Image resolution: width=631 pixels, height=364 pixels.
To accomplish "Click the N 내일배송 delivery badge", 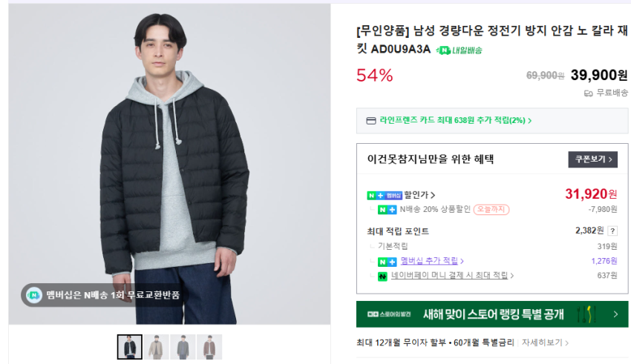I will [x=460, y=50].
